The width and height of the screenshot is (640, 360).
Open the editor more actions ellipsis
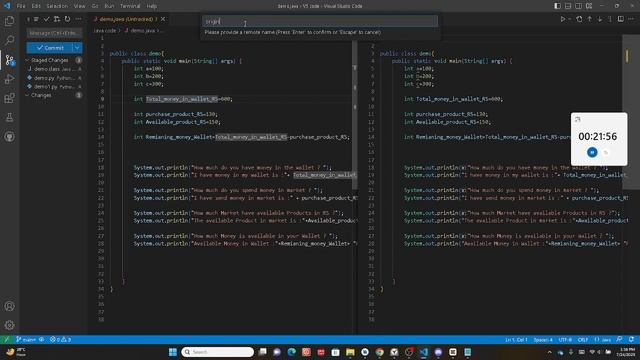click(631, 19)
